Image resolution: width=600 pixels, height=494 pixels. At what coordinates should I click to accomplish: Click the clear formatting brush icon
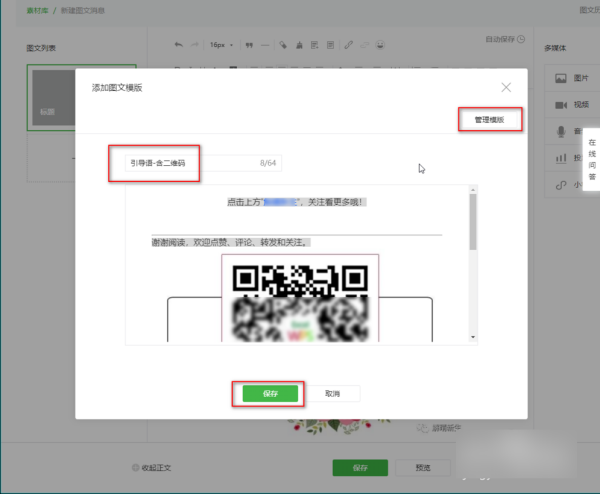(299, 45)
